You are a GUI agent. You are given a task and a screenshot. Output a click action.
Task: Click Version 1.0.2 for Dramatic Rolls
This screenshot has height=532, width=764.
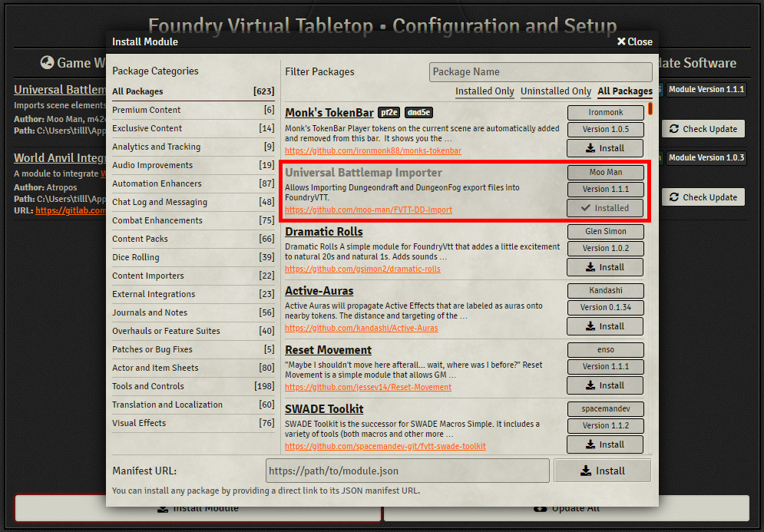coord(605,249)
